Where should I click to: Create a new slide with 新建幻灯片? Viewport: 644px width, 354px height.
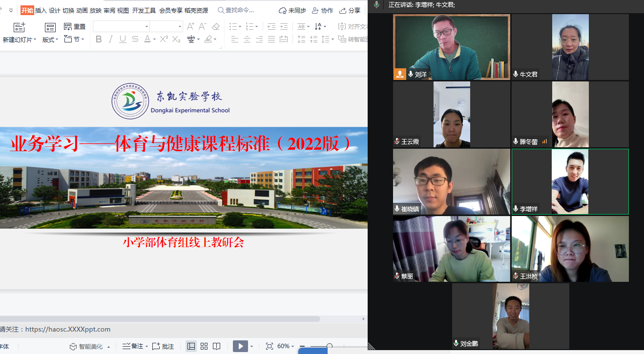(x=19, y=34)
